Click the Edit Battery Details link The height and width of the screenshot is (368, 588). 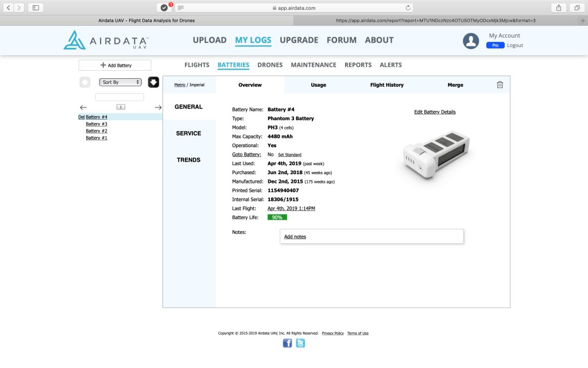[x=435, y=112]
